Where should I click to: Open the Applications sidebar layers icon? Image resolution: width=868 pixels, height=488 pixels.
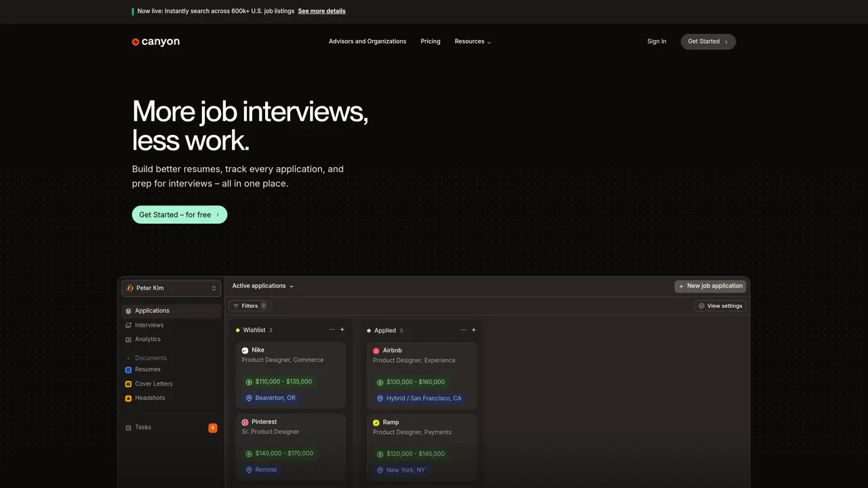coord(128,311)
